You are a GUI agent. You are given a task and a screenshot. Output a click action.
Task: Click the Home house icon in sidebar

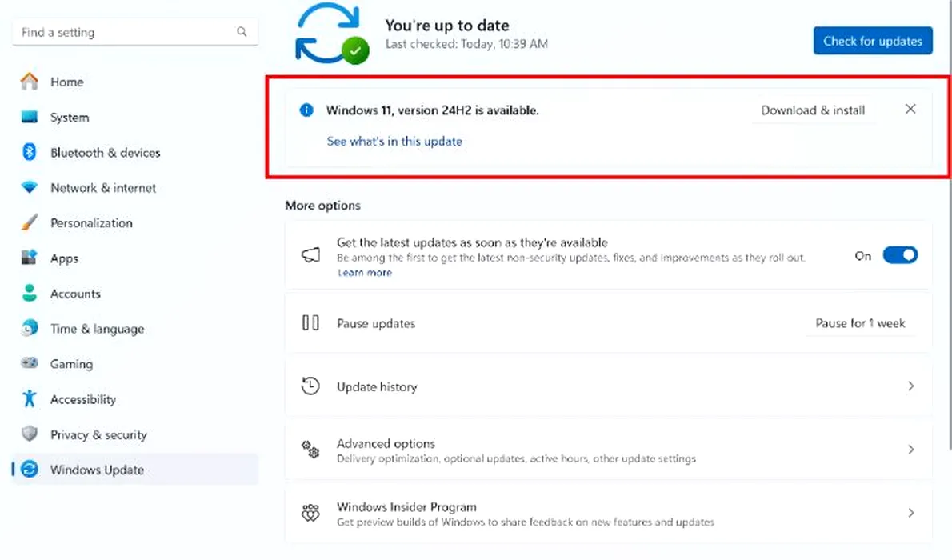tap(29, 82)
